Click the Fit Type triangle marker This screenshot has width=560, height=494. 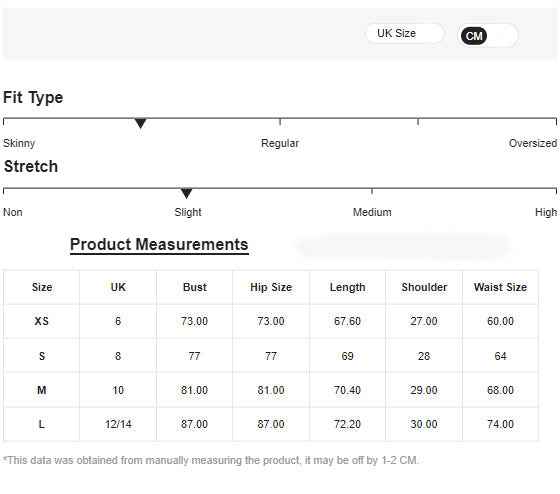[140, 123]
